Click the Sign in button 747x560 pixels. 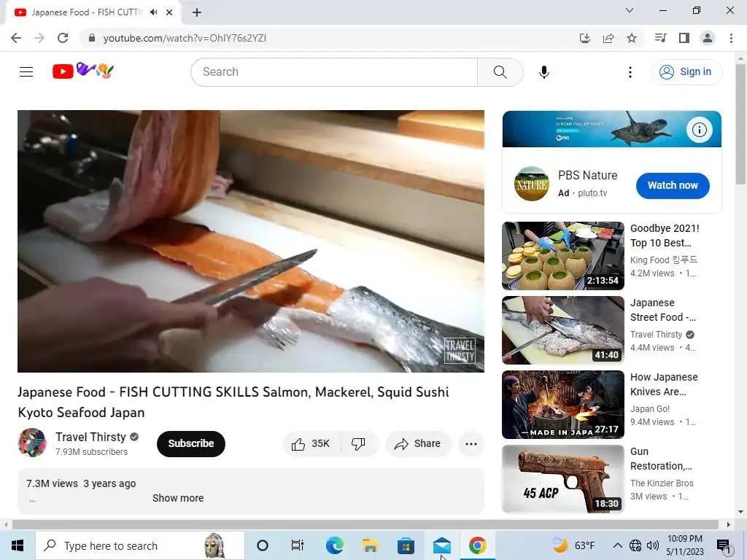[x=686, y=72]
